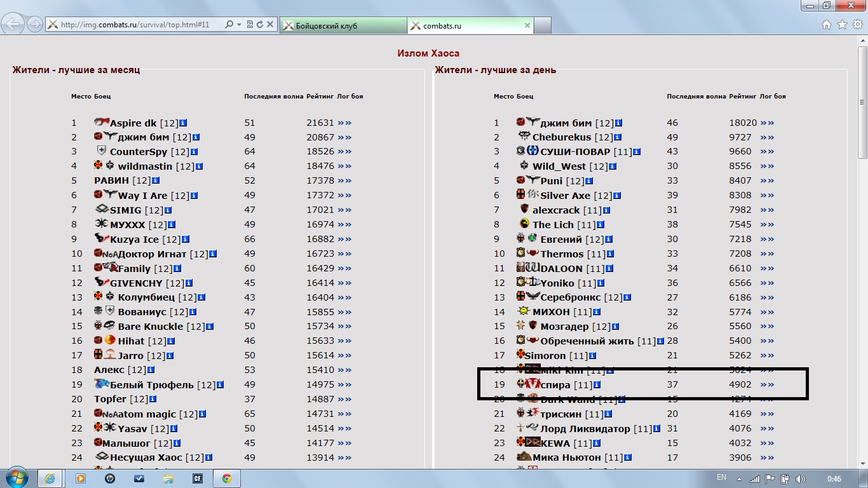Click info icon next to GIVENCHY
The image size is (868, 488).
click(189, 283)
